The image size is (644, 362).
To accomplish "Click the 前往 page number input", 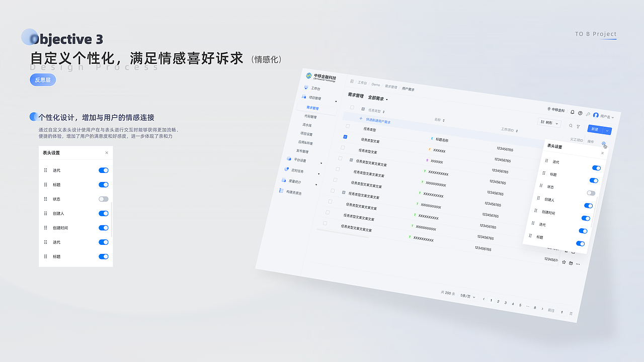I will click(561, 312).
